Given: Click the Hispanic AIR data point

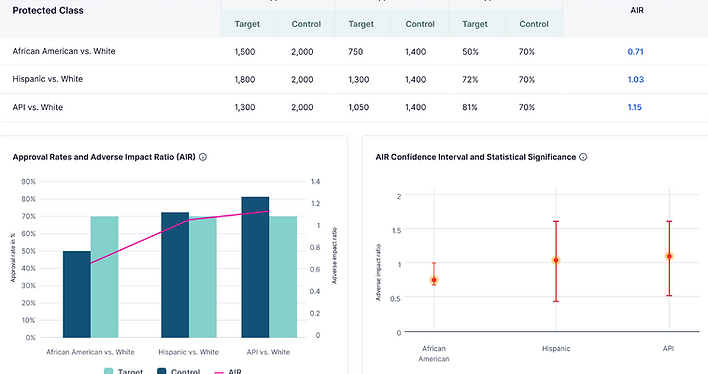Looking at the screenshot, I should (556, 260).
